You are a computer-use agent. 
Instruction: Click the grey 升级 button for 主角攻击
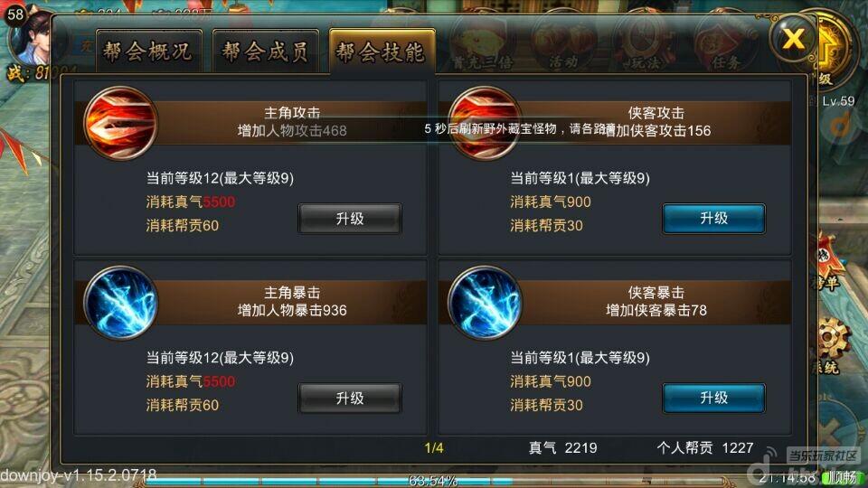(x=349, y=219)
